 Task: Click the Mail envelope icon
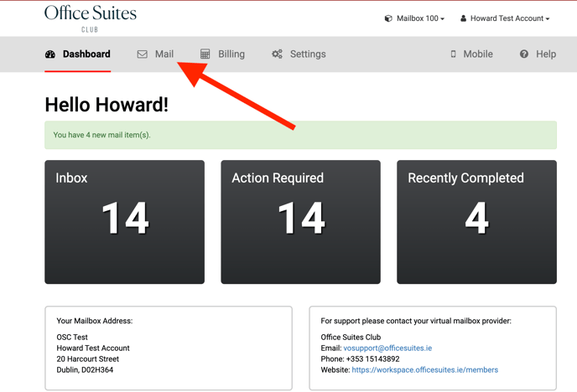coord(143,54)
